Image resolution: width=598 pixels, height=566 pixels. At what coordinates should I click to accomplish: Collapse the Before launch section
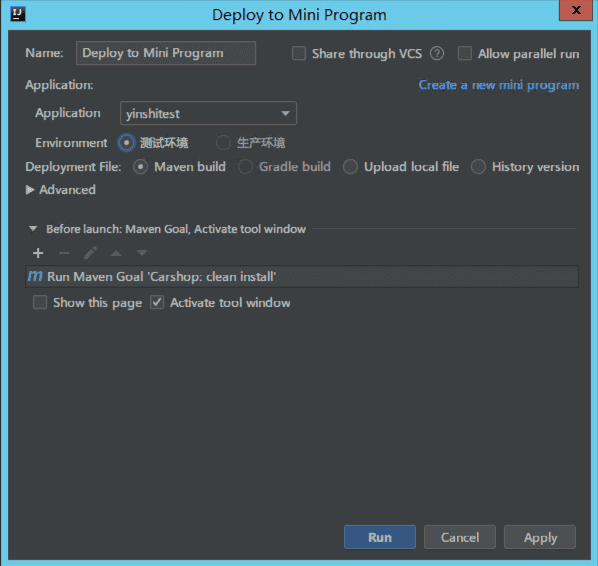tap(33, 229)
